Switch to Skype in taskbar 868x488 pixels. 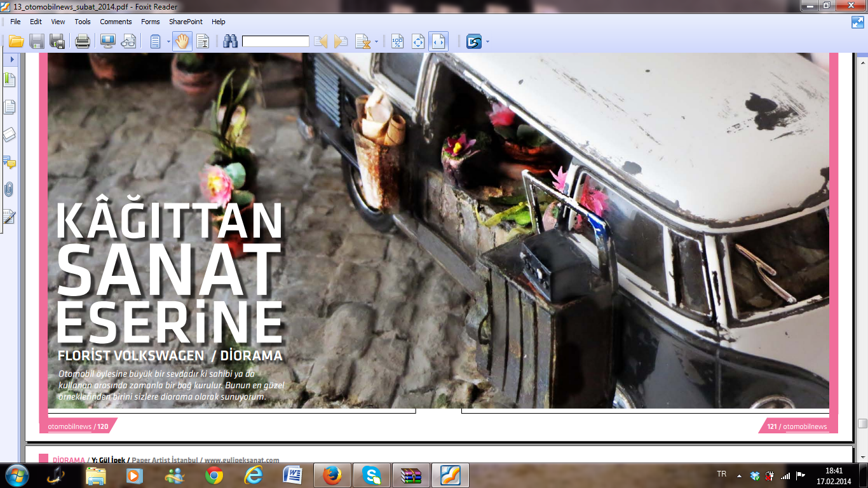372,475
